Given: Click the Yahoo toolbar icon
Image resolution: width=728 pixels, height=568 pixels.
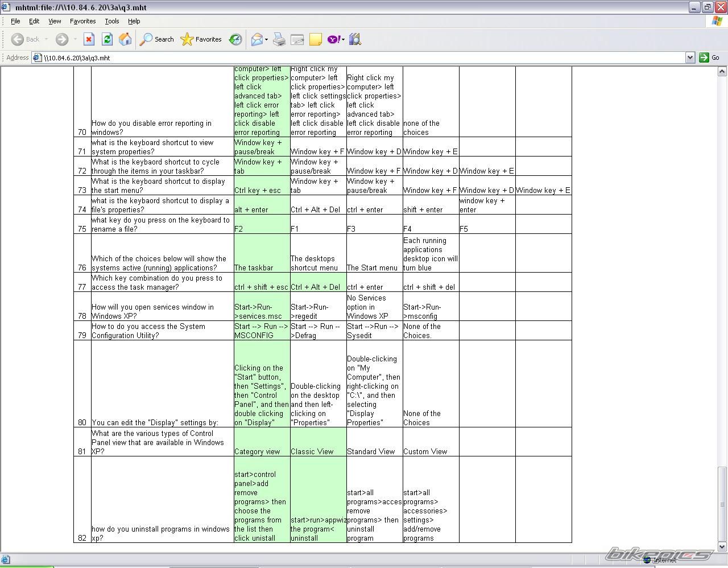Looking at the screenshot, I should click(334, 39).
